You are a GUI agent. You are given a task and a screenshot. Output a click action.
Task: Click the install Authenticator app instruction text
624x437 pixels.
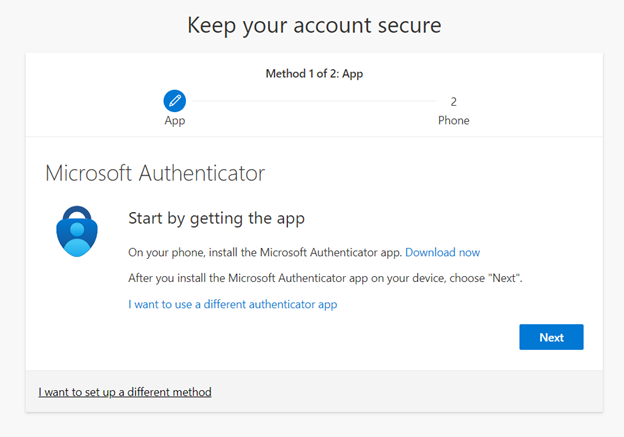[x=265, y=252]
